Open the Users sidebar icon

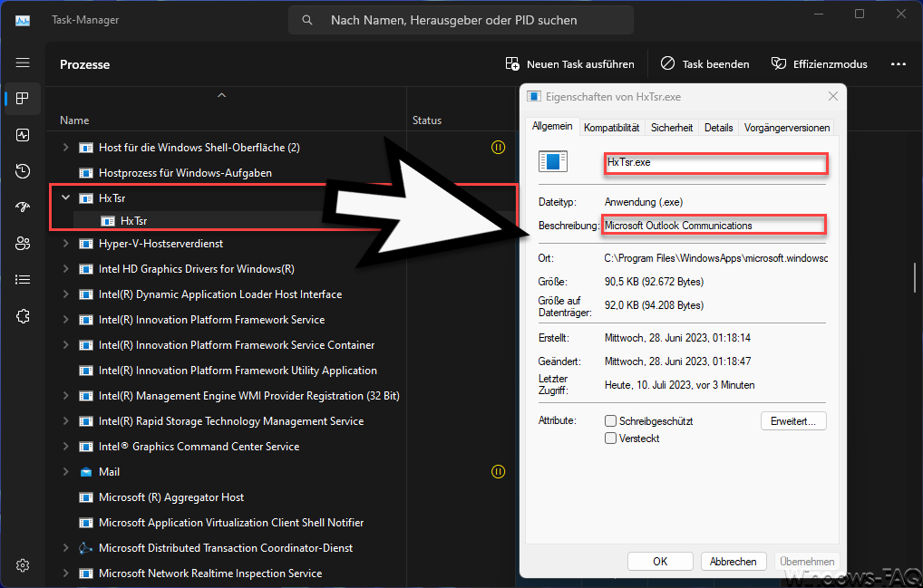pyautogui.click(x=23, y=244)
